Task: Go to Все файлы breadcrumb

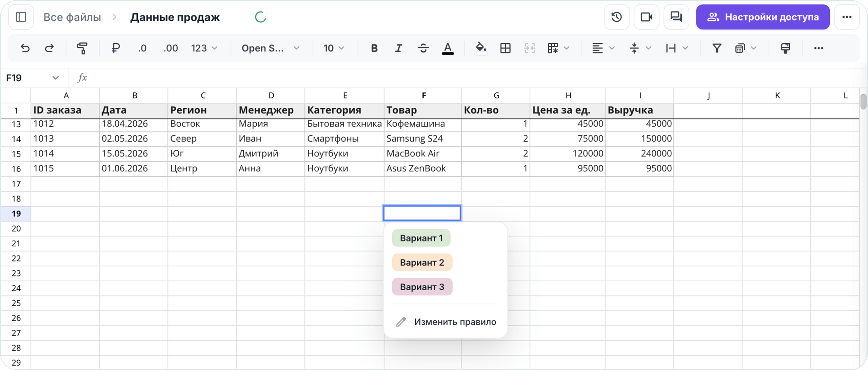Action: coord(72,17)
